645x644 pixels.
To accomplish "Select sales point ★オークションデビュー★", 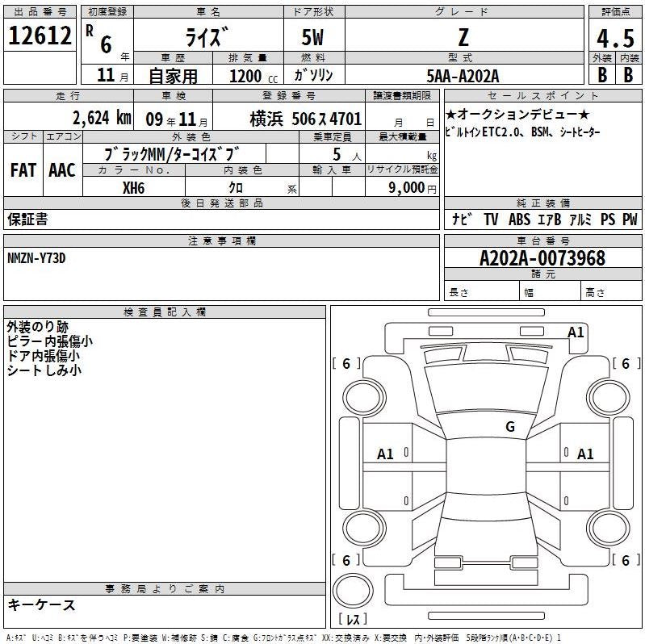I will pyautogui.click(x=517, y=114).
